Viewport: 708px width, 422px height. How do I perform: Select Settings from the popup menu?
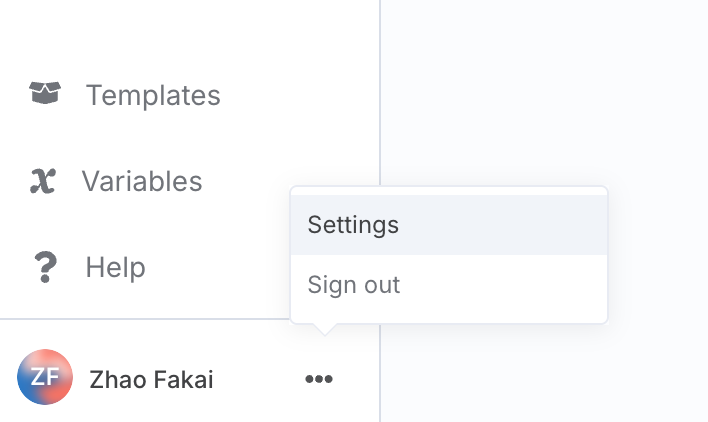pos(353,225)
